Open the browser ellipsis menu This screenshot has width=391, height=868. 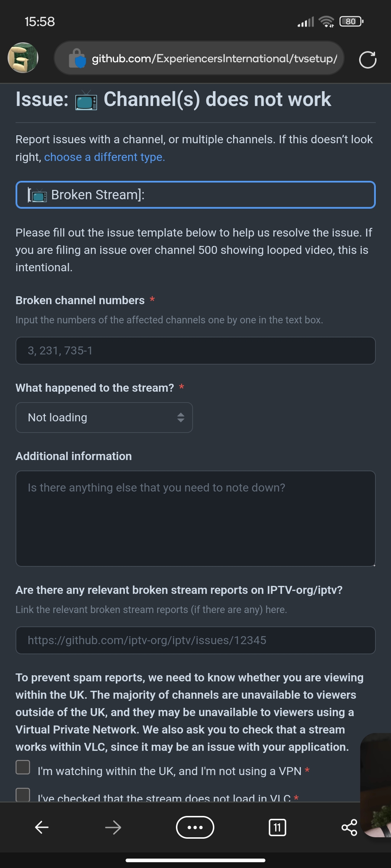(195, 827)
